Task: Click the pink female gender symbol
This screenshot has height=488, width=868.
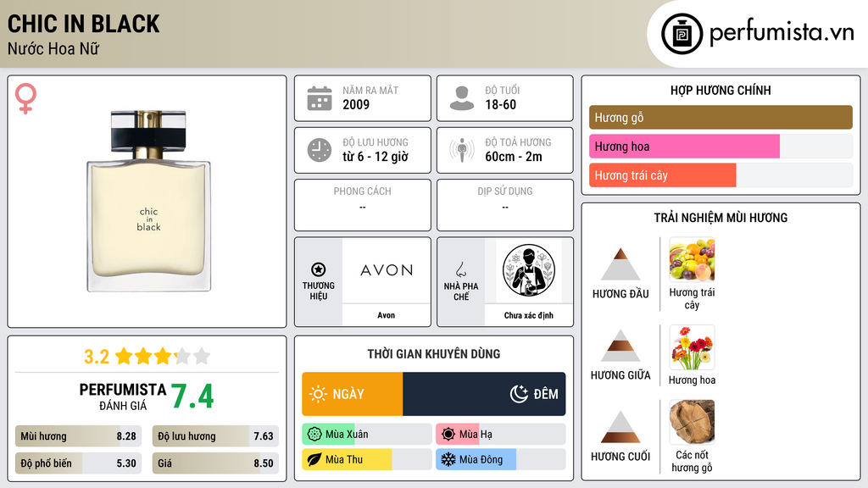Action: point(25,98)
